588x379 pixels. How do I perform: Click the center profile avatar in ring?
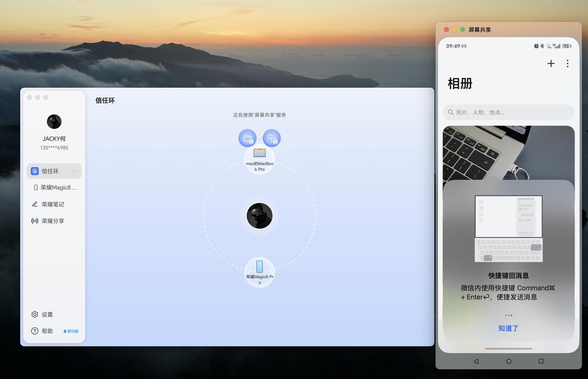point(260,215)
